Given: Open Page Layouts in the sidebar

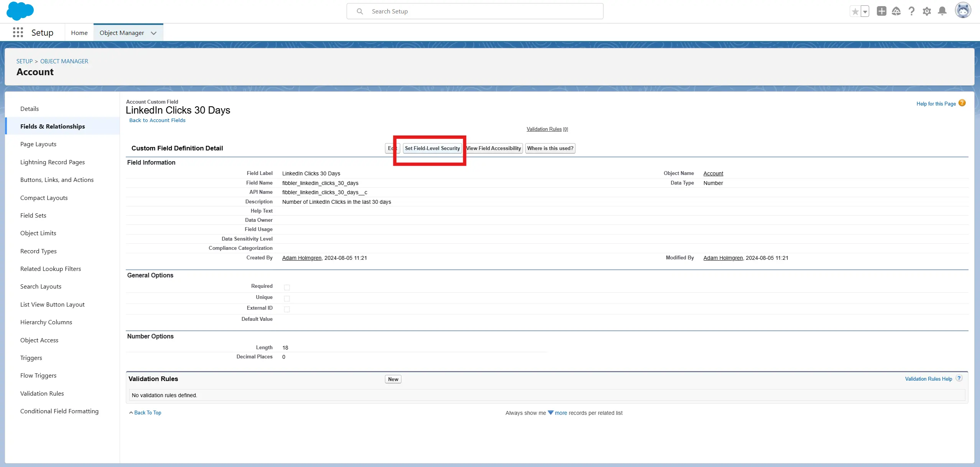Looking at the screenshot, I should click(x=38, y=144).
